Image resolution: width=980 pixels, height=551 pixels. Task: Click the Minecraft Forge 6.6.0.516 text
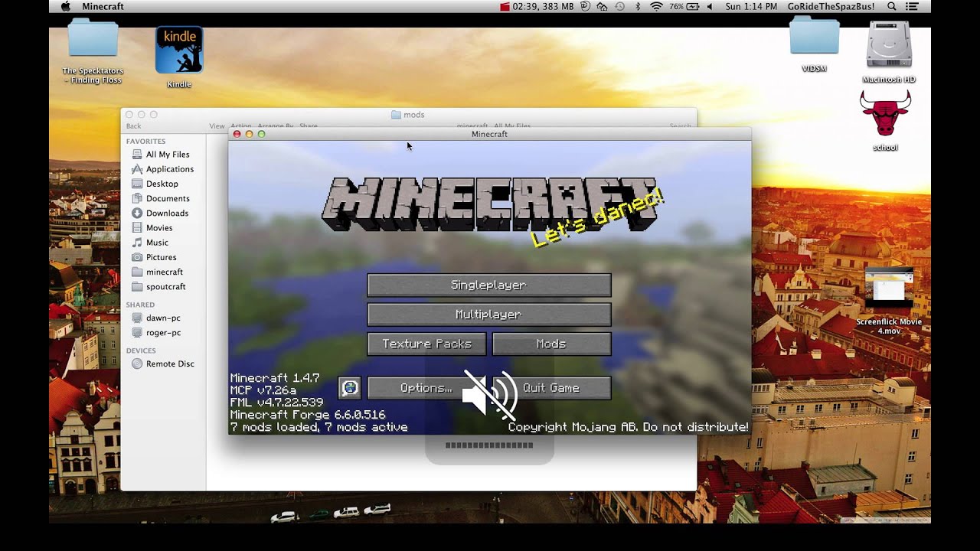pos(308,415)
